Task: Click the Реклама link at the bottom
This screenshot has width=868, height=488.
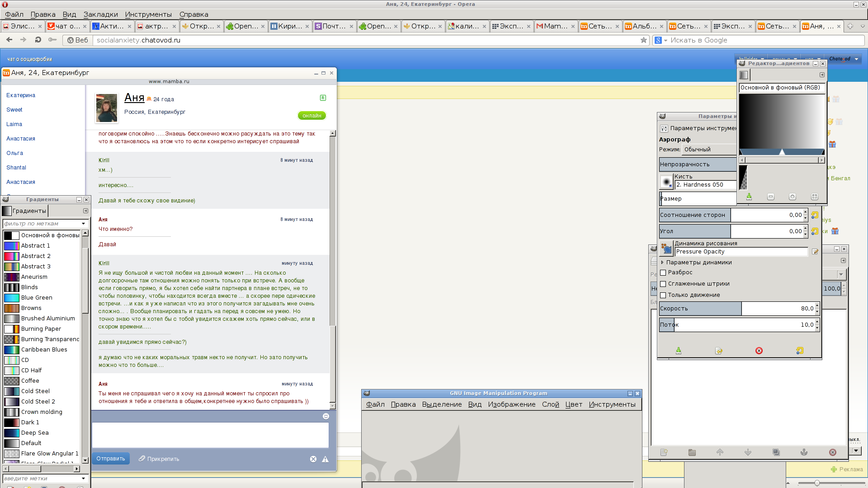Action: click(x=847, y=469)
